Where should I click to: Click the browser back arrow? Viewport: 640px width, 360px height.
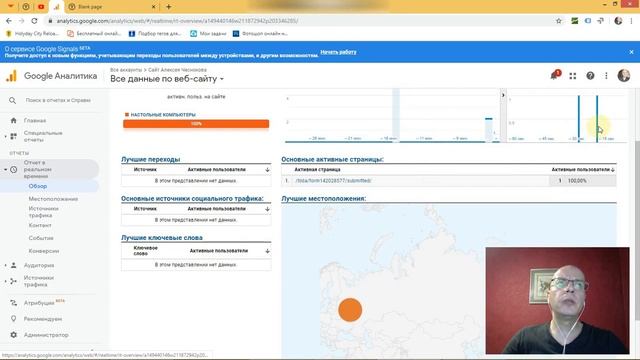pos(9,21)
